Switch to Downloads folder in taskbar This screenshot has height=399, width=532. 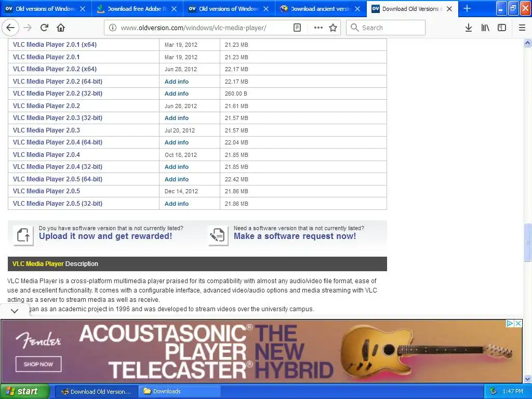coord(179,391)
